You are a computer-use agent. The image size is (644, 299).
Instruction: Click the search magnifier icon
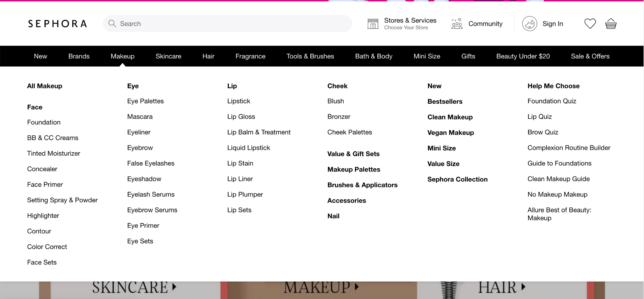tap(112, 24)
